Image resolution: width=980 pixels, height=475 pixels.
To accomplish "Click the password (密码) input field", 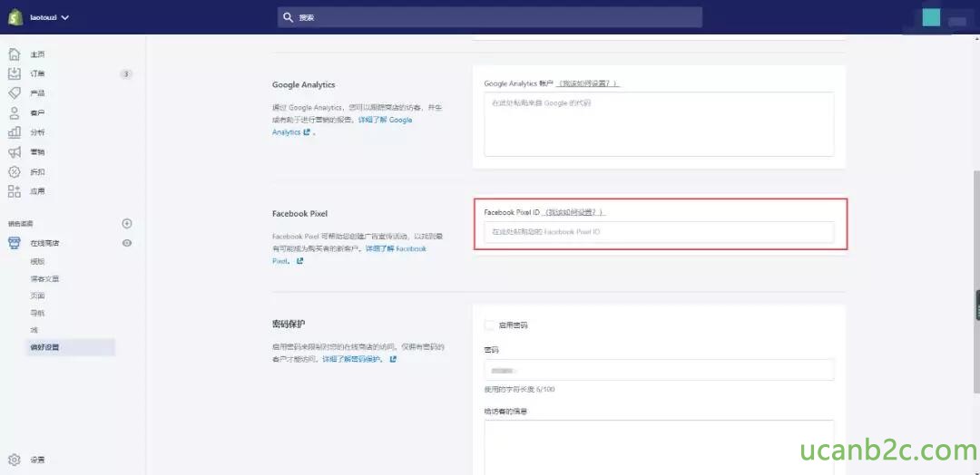I will [659, 370].
